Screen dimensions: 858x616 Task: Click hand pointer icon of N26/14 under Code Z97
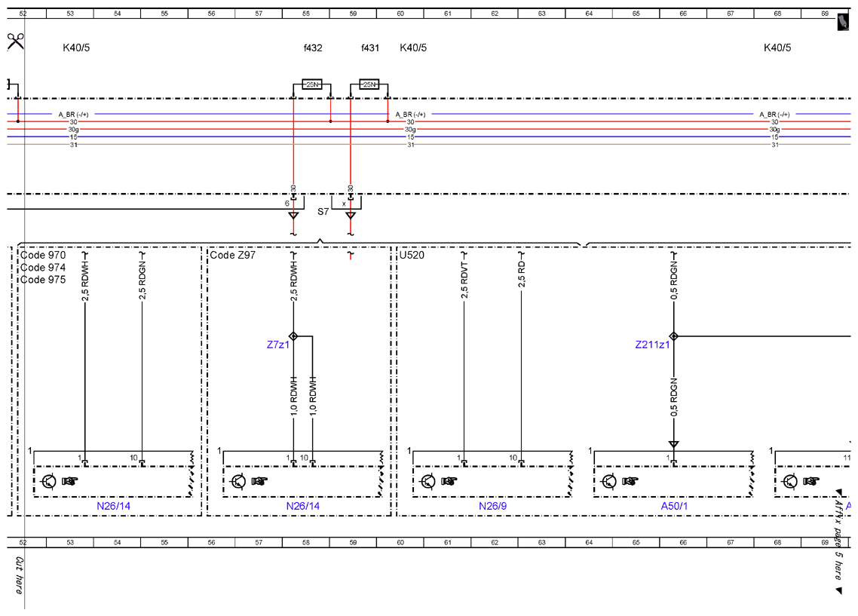259,482
